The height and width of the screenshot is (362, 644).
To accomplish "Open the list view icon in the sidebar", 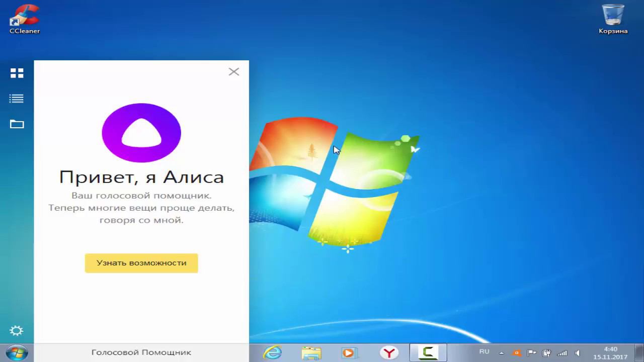I will pos(17,99).
